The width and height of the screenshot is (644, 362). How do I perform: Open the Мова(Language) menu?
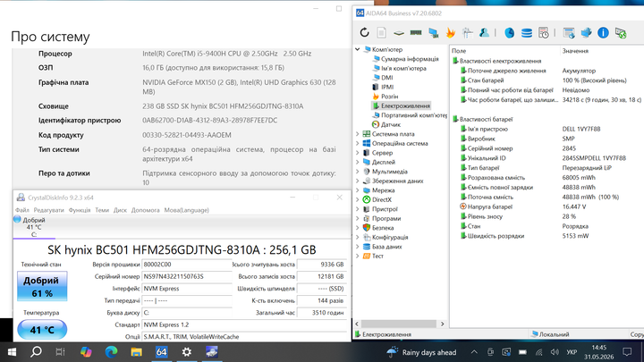(186, 210)
